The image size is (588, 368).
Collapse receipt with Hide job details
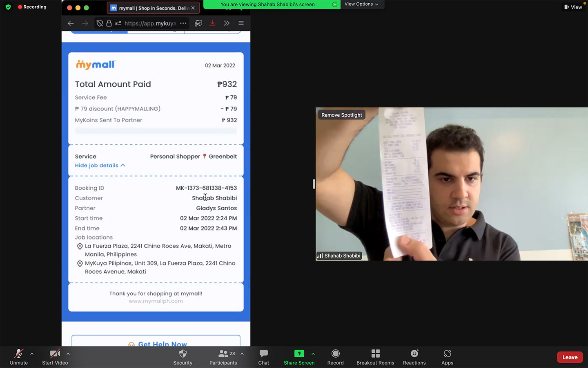pos(100,166)
